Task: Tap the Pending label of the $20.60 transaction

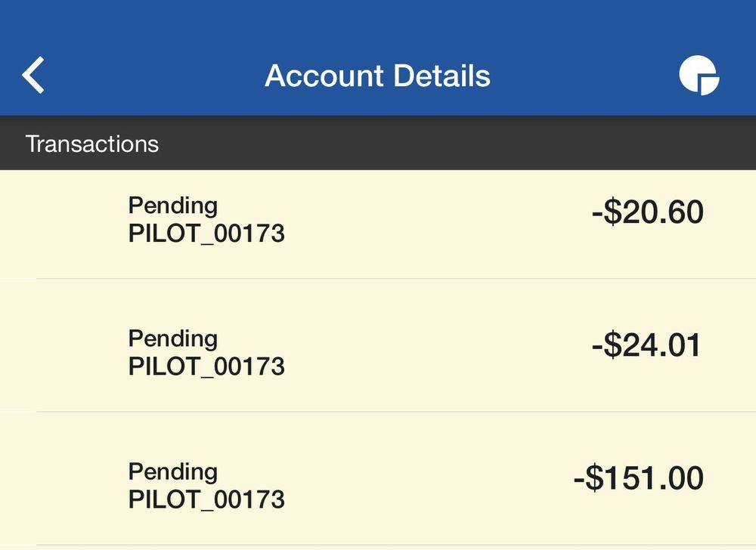Action: click(x=173, y=205)
